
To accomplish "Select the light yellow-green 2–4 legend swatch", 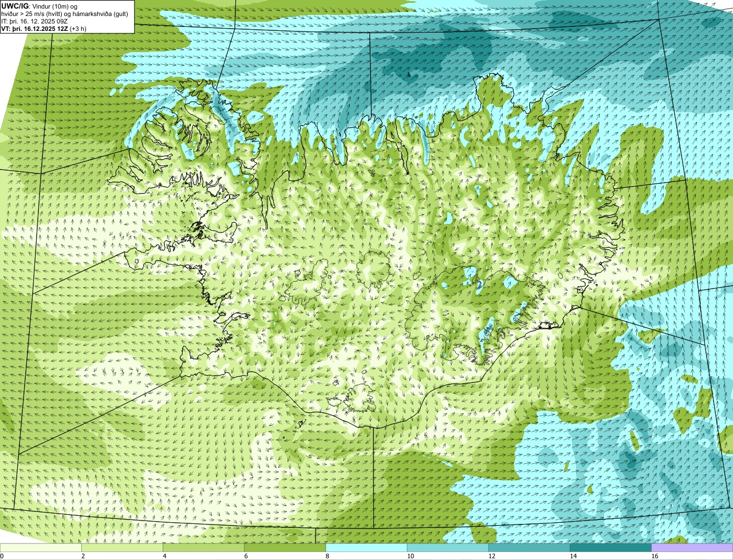I will pos(122,548).
